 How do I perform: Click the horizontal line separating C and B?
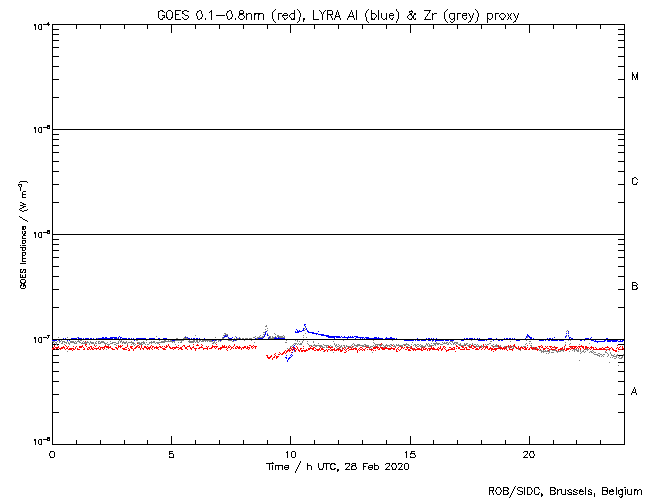pos(338,234)
